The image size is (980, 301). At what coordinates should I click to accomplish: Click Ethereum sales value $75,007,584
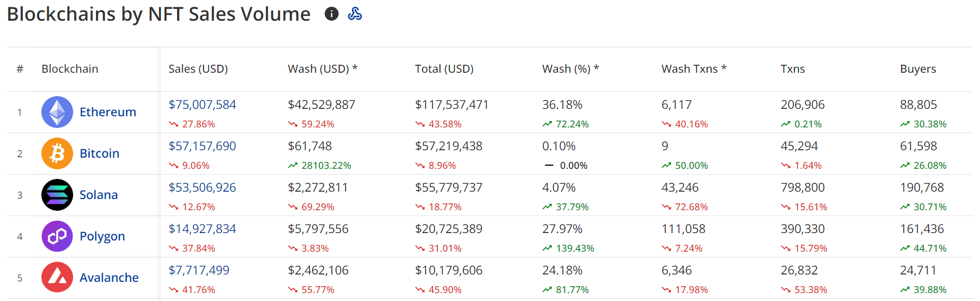202,105
